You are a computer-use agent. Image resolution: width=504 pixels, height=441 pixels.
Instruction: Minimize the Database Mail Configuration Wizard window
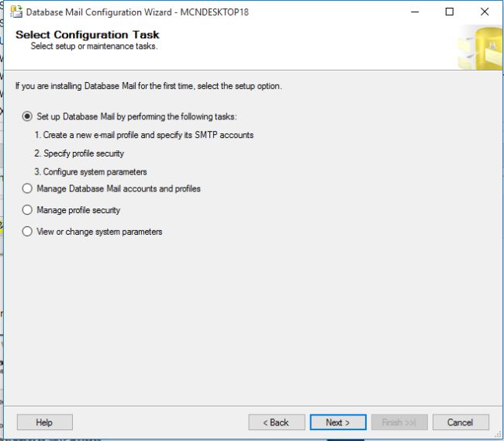point(414,12)
